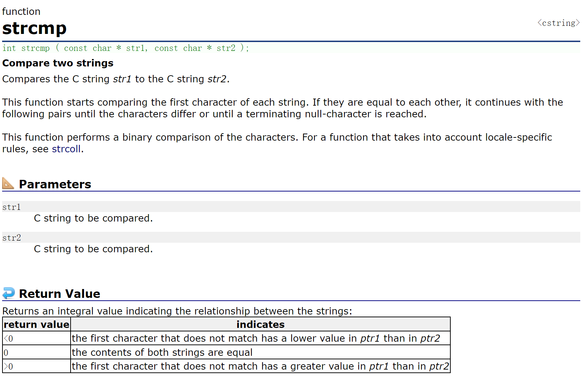
Task: Click the '0' return value cell
Action: coord(36,352)
